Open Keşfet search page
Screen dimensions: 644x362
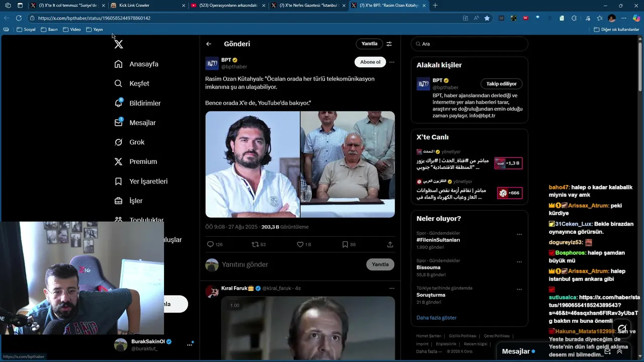[132, 83]
